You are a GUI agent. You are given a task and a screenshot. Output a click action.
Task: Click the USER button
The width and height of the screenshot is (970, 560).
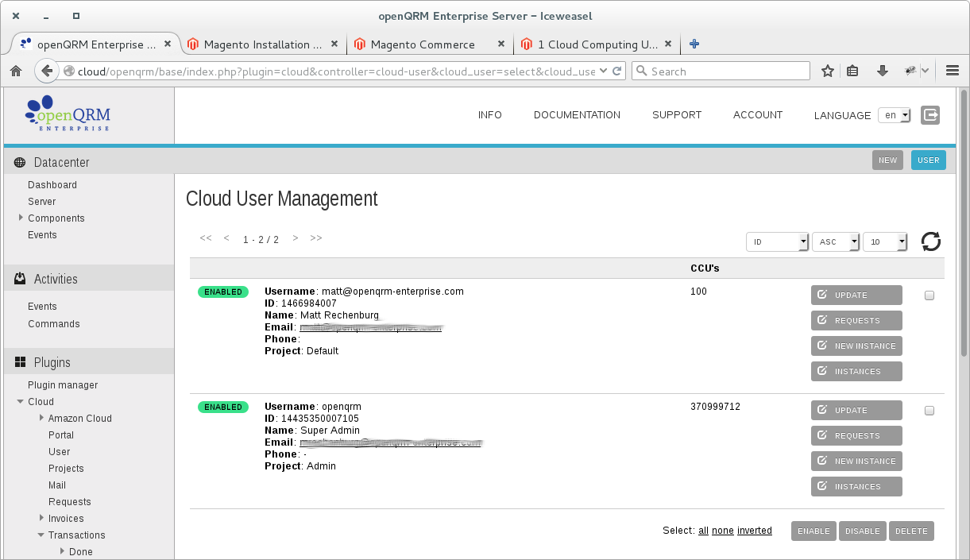pyautogui.click(x=929, y=160)
